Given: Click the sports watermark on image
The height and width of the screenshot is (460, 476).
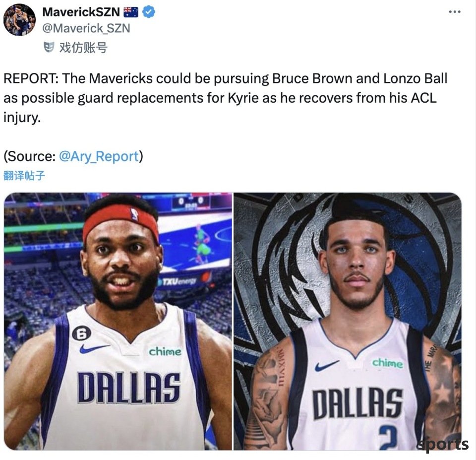Looking at the screenshot, I should coord(443,444).
